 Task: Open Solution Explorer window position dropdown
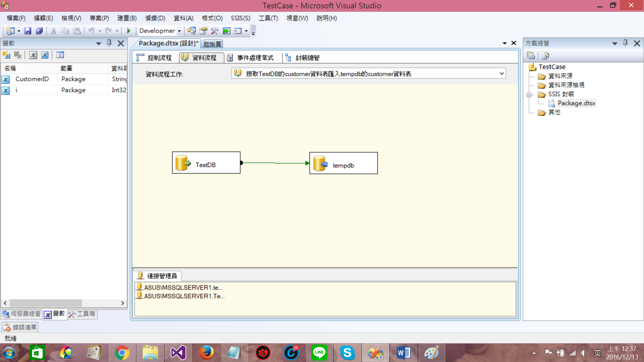pos(614,44)
